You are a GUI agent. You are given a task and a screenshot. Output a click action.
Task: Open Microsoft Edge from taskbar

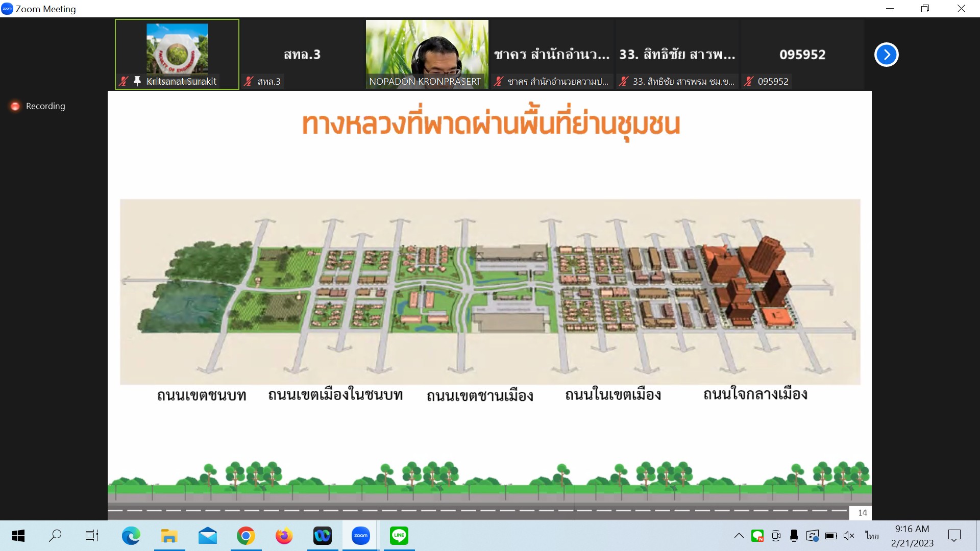[x=131, y=536]
